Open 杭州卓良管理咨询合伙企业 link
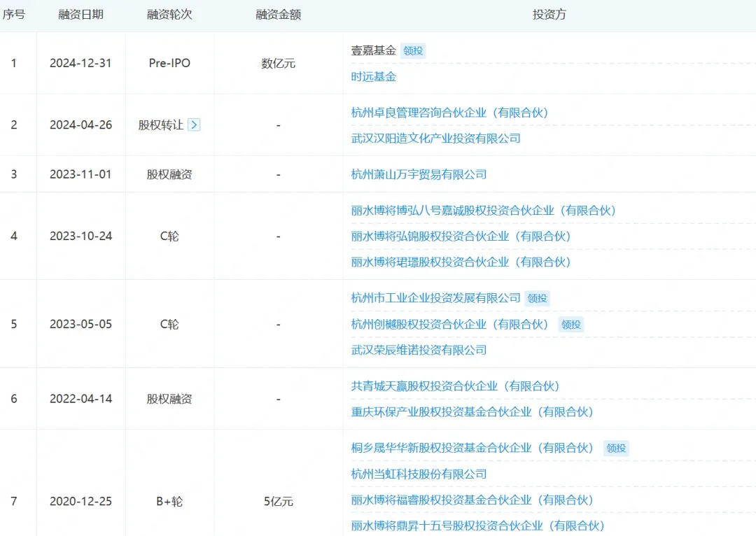This screenshot has height=536, width=756. [450, 113]
